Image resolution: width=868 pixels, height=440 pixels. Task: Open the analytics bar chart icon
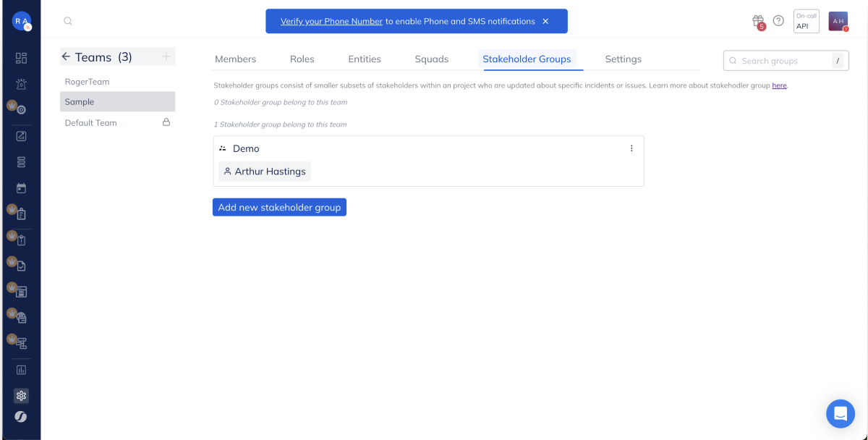coord(21,370)
